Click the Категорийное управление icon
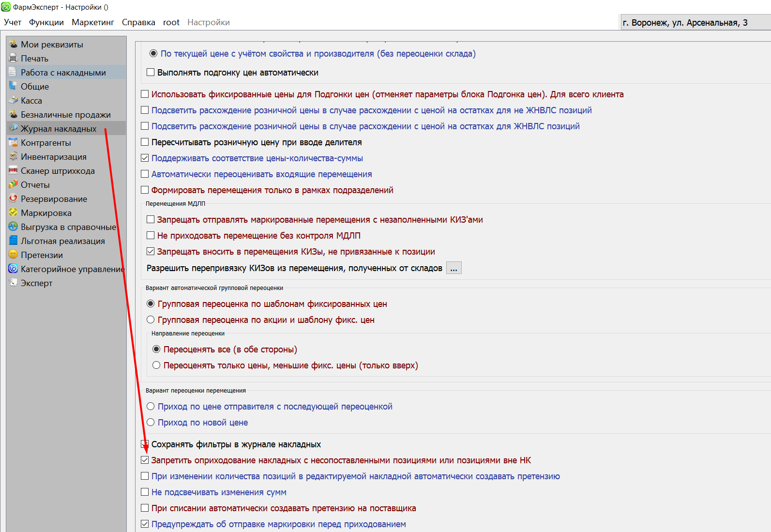 tap(13, 269)
